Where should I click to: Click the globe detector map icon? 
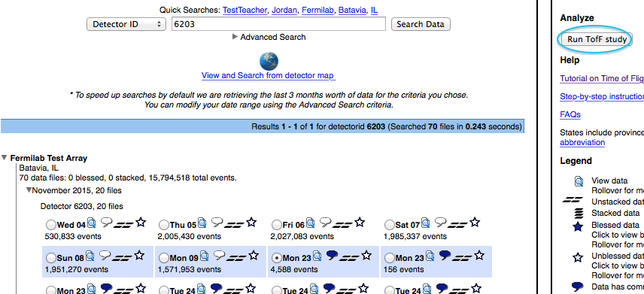coord(269,61)
